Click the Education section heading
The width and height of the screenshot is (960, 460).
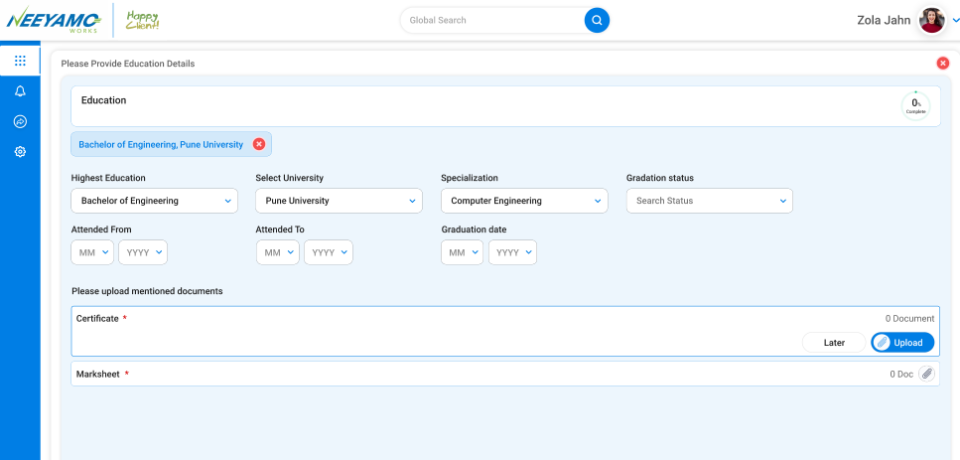point(103,100)
